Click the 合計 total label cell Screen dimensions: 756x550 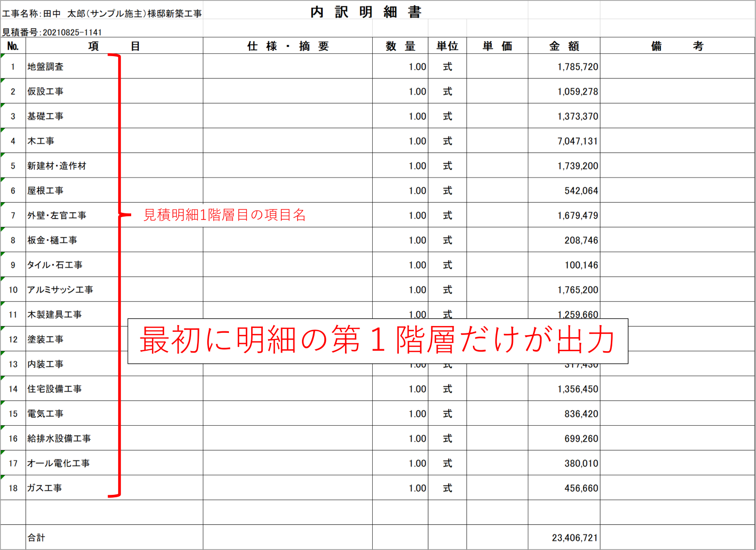pyautogui.click(x=36, y=537)
